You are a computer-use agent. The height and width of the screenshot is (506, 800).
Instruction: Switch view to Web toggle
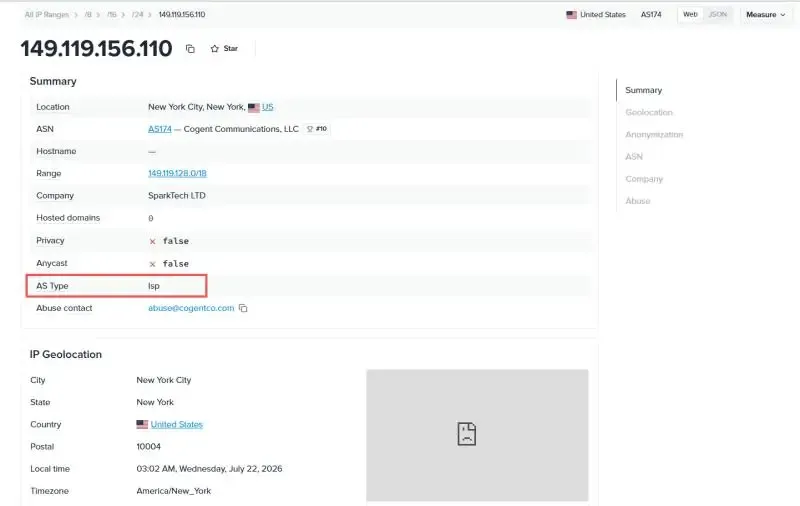point(690,14)
